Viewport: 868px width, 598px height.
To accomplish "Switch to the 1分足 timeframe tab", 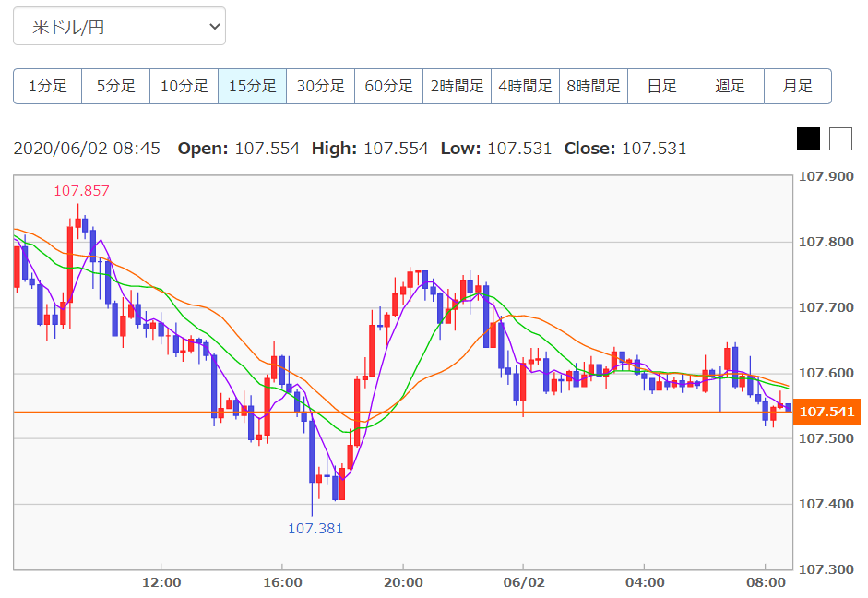I will pos(48,87).
